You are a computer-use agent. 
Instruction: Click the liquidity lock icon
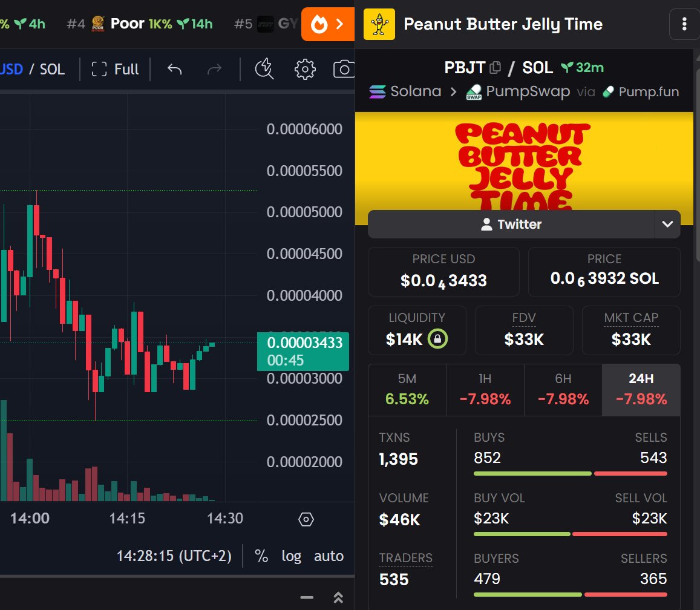[437, 339]
